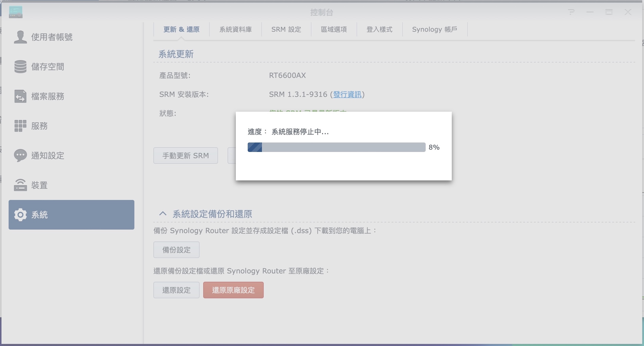Open the storage database icon
644x346 pixels.
20,67
